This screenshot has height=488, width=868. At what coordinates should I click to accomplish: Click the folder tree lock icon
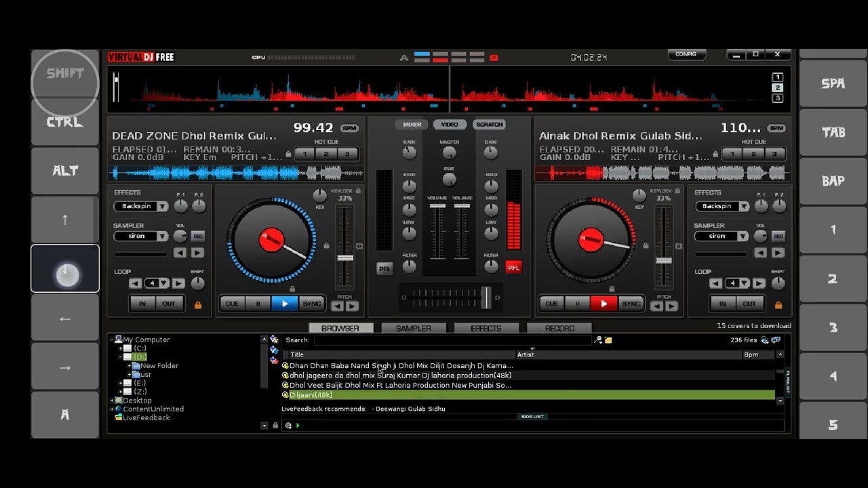tap(275, 426)
